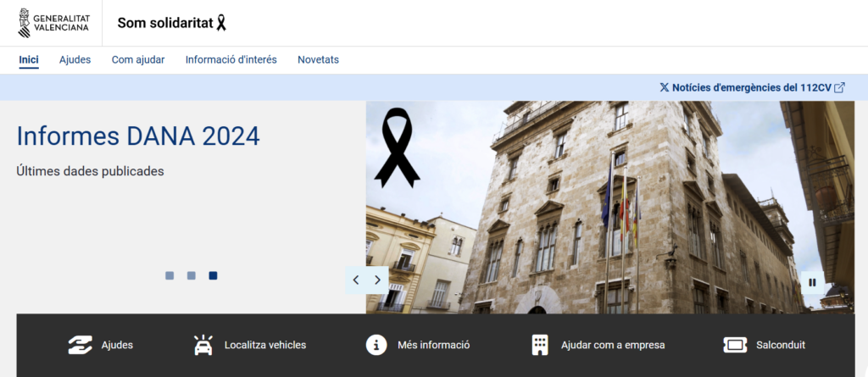868x377 pixels.
Task: Open the Informes DANA 2024 headline
Action: tap(138, 136)
